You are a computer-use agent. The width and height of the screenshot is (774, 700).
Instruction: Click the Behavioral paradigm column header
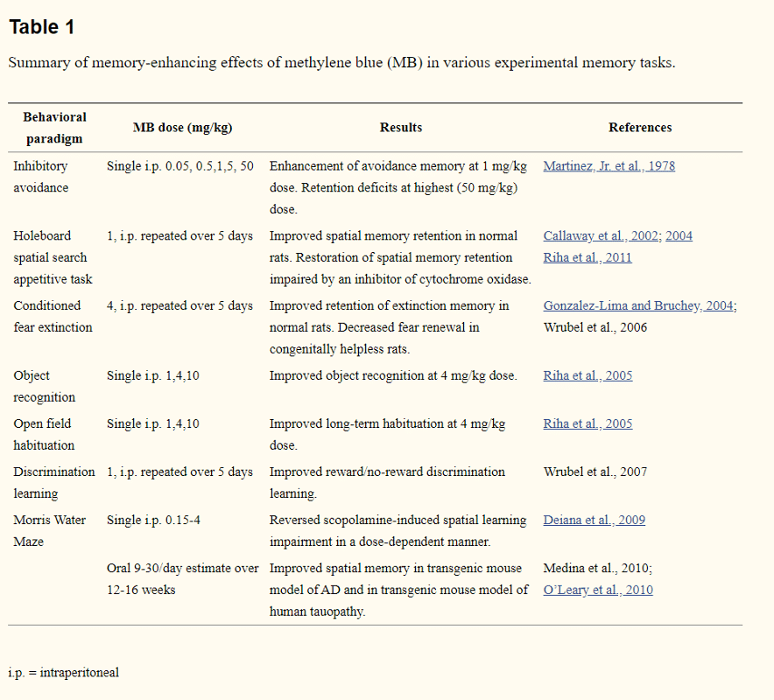pyautogui.click(x=54, y=128)
